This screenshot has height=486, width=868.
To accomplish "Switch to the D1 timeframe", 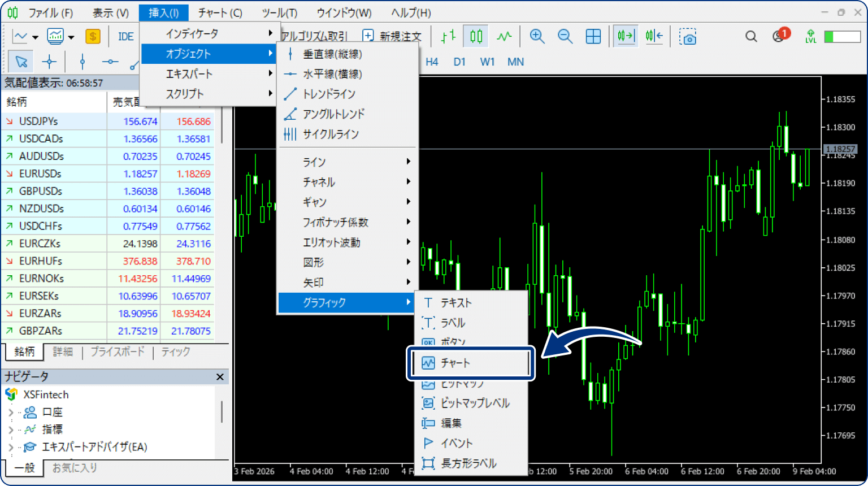I will (x=459, y=62).
